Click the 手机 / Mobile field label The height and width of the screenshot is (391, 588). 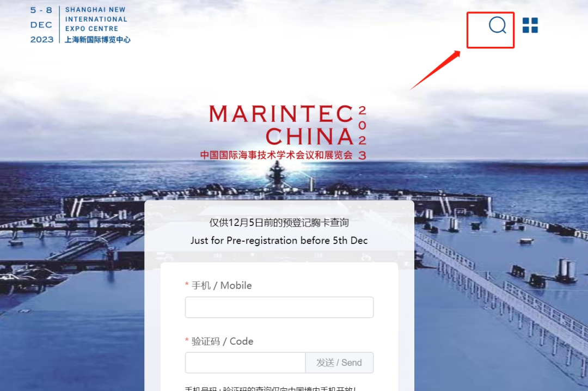click(222, 285)
